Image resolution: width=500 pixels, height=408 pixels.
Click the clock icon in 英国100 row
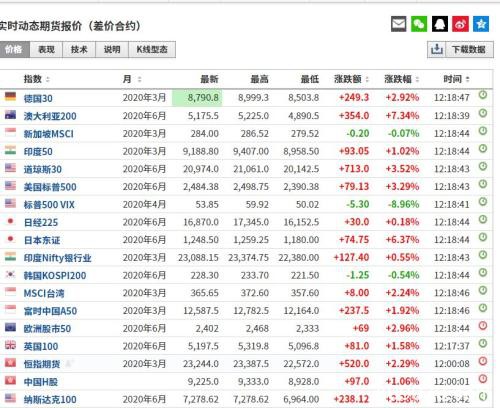pyautogui.click(x=483, y=343)
